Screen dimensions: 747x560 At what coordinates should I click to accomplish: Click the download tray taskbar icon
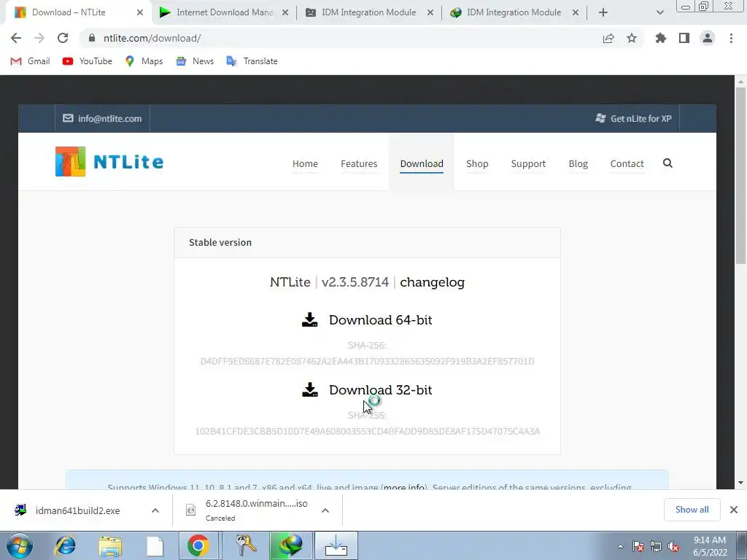pyautogui.click(x=336, y=545)
